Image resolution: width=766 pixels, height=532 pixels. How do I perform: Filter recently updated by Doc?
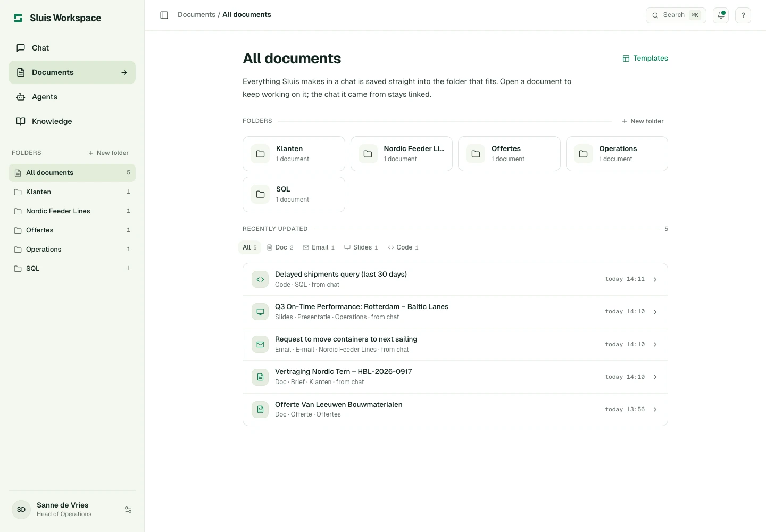pos(280,247)
